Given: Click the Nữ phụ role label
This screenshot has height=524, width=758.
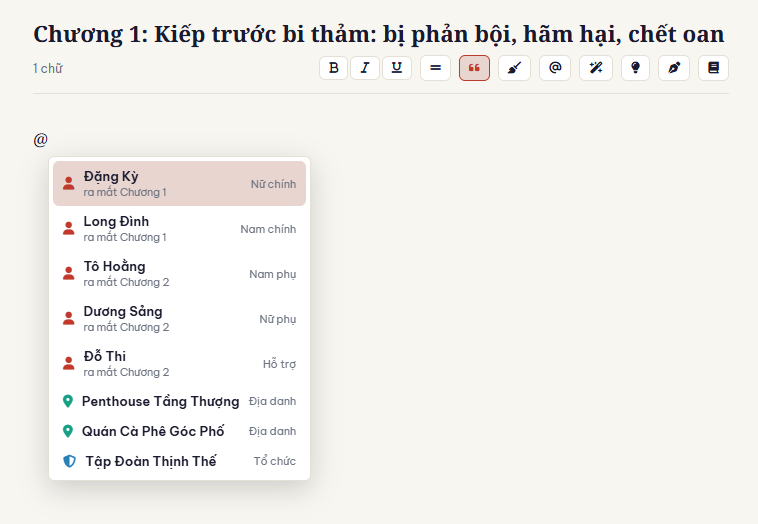Looking at the screenshot, I should coord(277,319).
